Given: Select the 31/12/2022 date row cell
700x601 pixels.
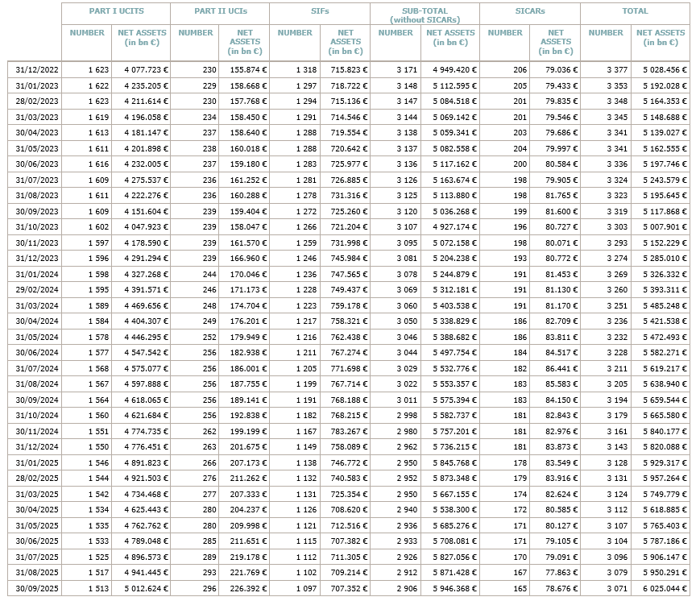Looking at the screenshot, I should [x=35, y=70].
